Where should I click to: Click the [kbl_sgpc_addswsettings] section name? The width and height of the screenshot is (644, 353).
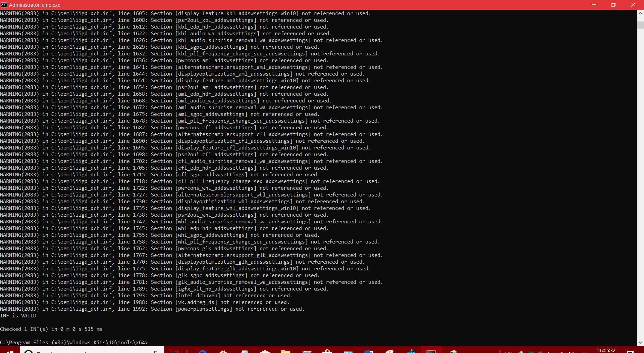coord(211,47)
